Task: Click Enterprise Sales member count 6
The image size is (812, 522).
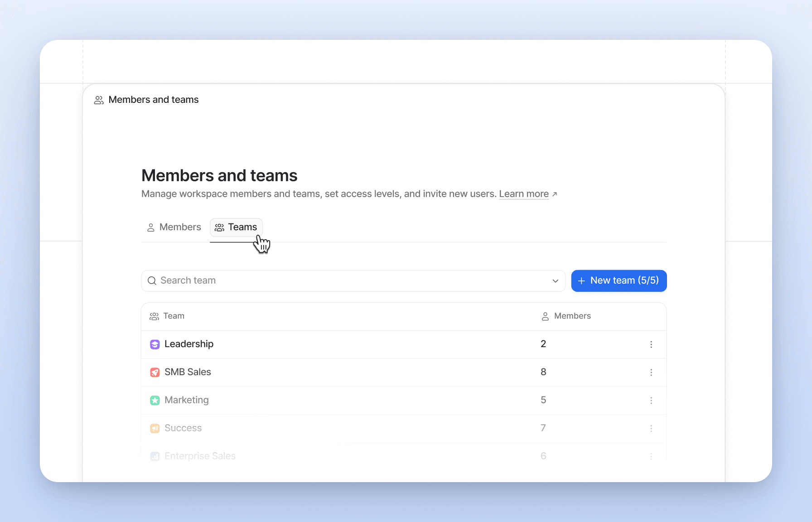Action: coord(543,456)
